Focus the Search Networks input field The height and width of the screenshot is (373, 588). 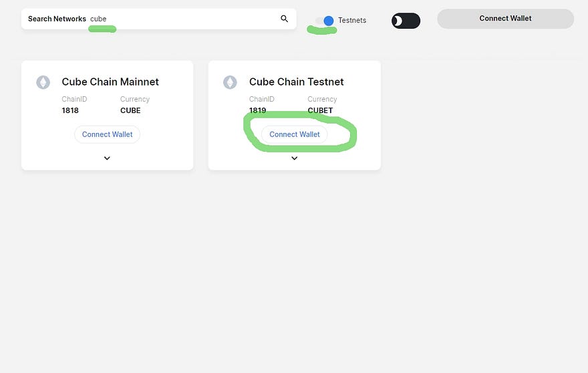click(x=182, y=19)
